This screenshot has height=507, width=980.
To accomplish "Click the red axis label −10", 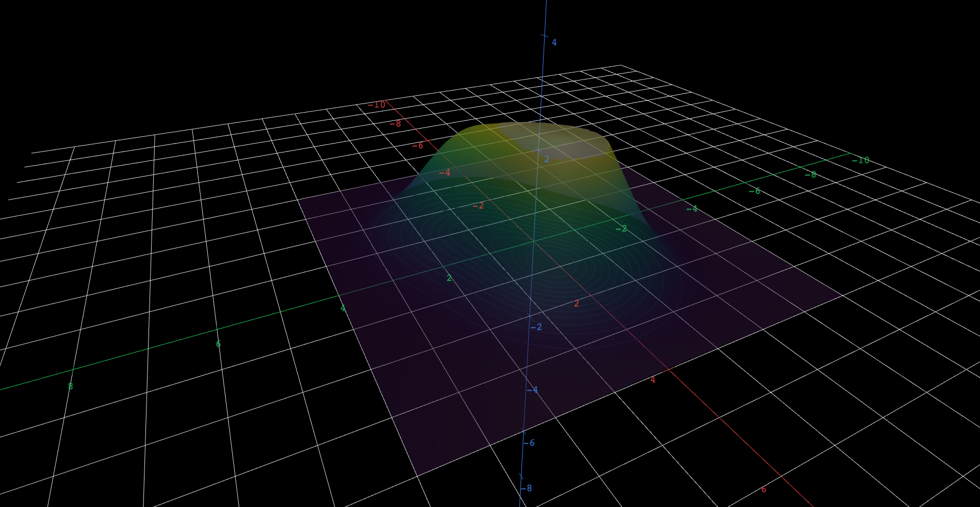I will pos(377,105).
